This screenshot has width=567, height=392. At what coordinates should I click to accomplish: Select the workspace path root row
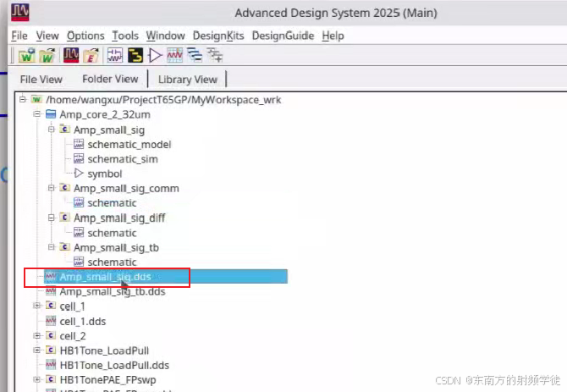tap(157, 99)
